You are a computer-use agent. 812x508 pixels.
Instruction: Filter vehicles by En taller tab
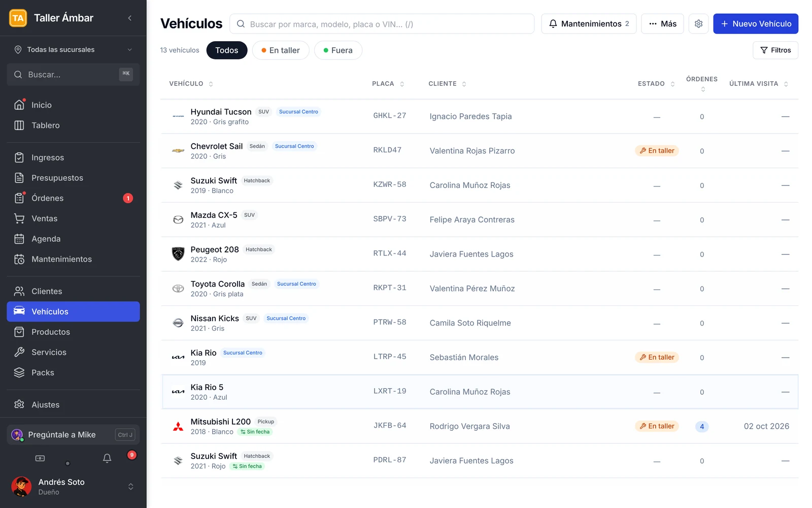281,50
